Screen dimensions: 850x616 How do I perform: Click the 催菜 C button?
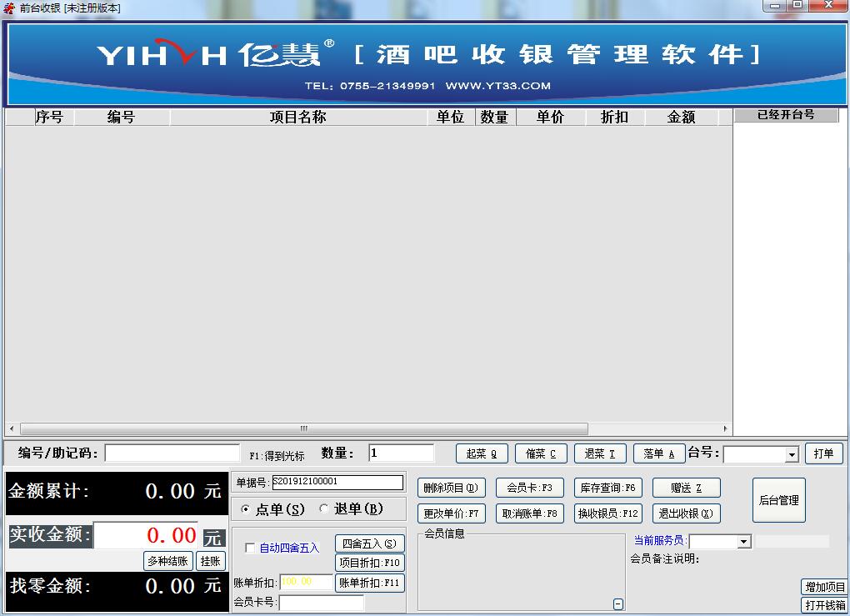541,453
